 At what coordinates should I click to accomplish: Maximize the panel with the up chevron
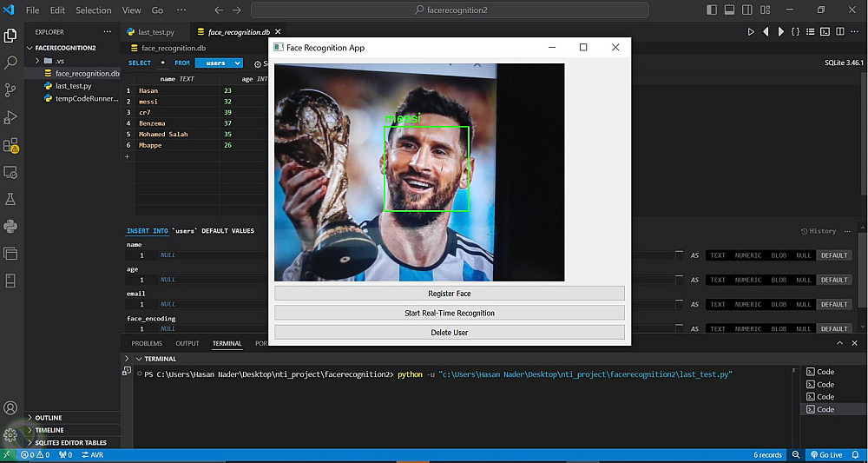839,343
